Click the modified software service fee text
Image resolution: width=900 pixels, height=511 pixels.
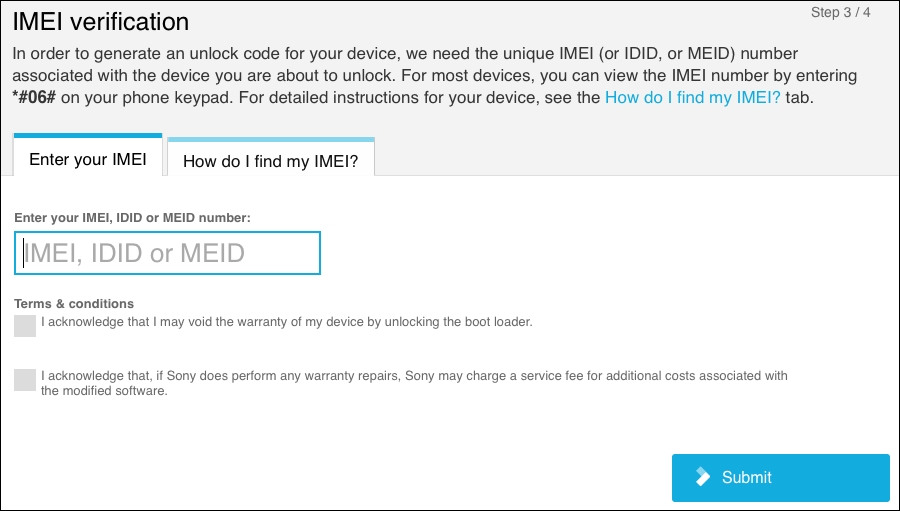tap(414, 383)
